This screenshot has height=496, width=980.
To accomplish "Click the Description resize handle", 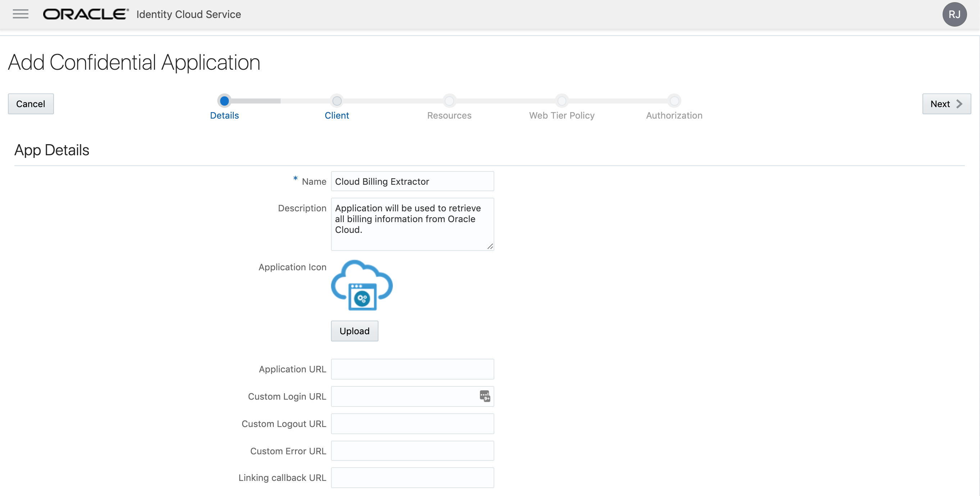I will pos(490,247).
